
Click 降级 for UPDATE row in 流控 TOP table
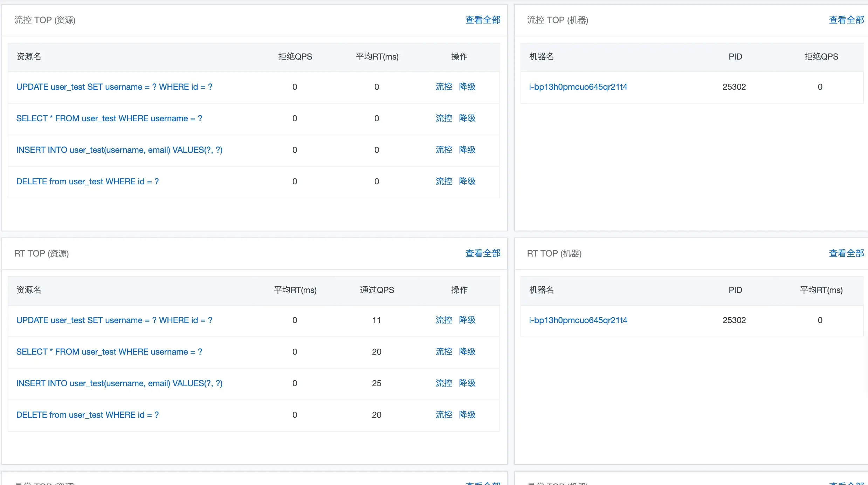(467, 87)
